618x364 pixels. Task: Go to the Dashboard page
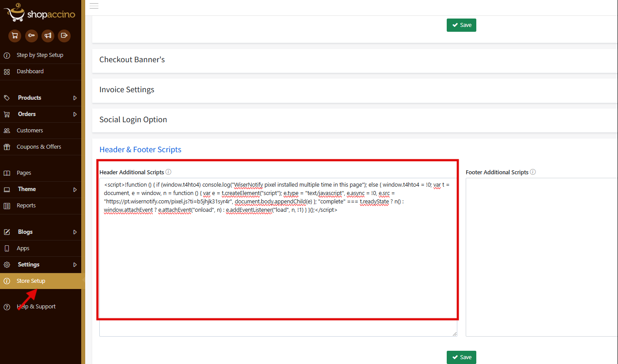[x=41, y=71]
